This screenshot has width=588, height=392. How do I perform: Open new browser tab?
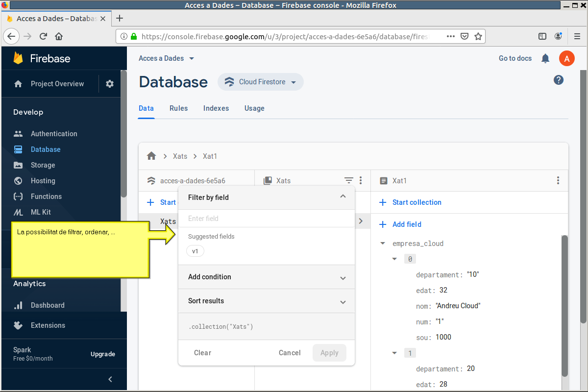(x=119, y=18)
